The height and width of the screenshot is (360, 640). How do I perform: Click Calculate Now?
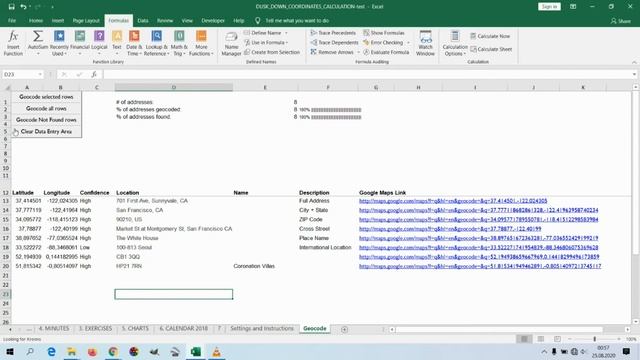[490, 36]
